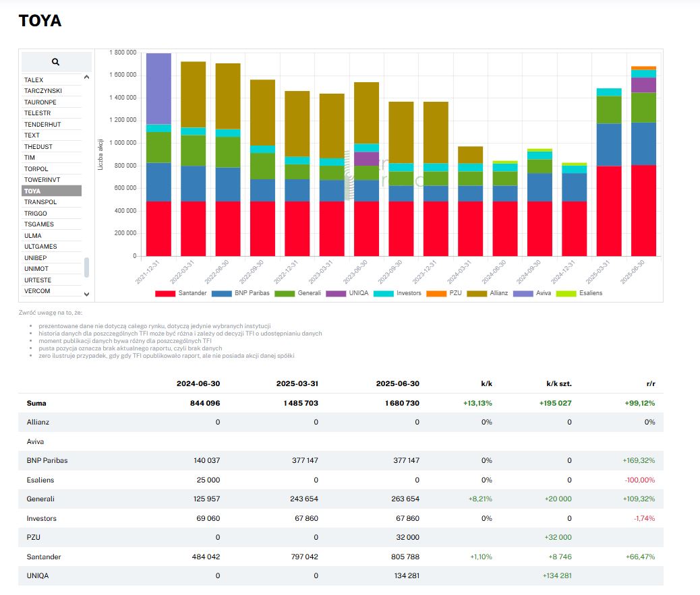This screenshot has height=595, width=700.
Task: Click the BNP Paribas row label
Action: point(47,460)
